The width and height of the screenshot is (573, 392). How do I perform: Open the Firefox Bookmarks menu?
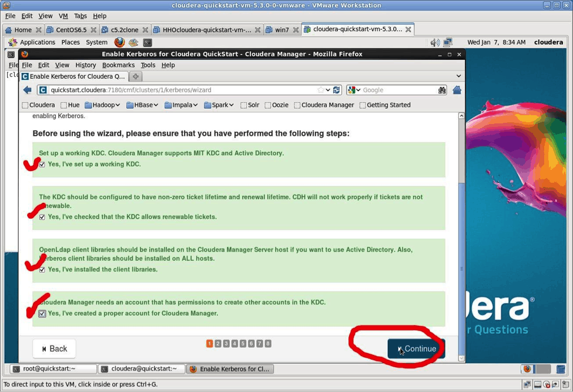click(x=118, y=65)
